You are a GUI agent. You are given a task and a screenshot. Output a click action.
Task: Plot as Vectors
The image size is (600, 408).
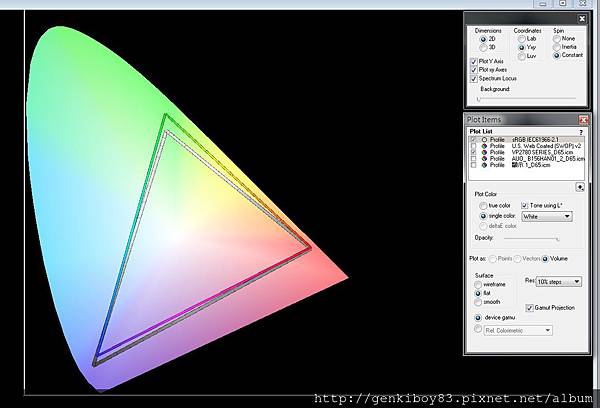517,259
